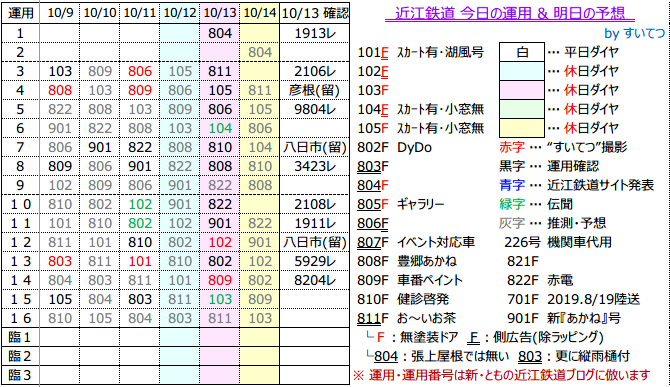Image resolution: width=670 pixels, height=387 pixels.
Task: Select green 103 in row 15
Action: [220, 299]
